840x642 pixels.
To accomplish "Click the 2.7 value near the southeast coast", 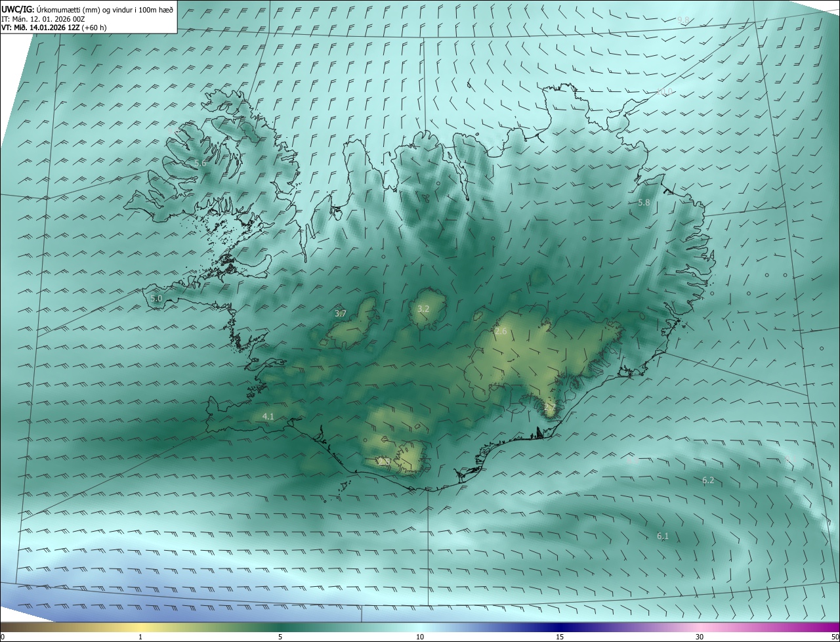I will [550, 408].
